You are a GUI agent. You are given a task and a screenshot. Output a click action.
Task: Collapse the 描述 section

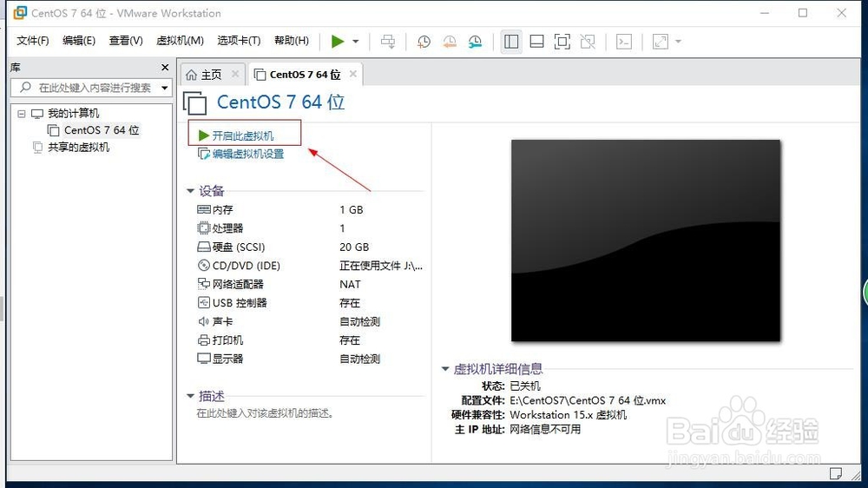coord(190,396)
